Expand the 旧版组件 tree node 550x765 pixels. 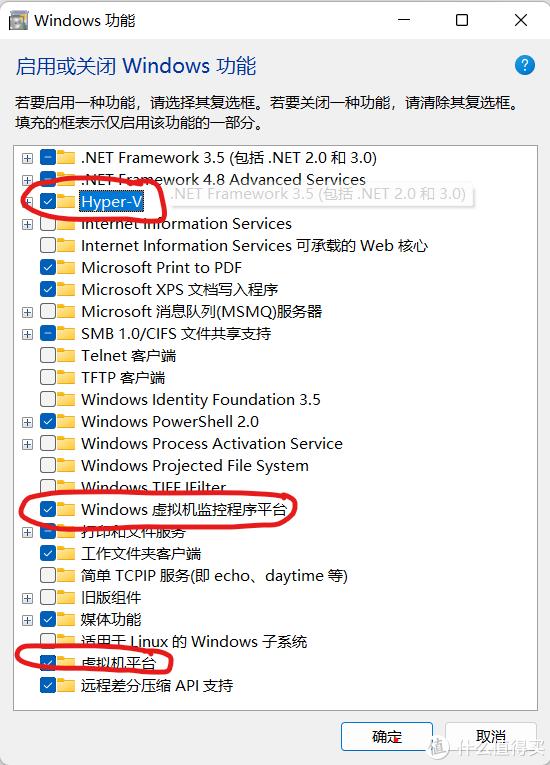tap(27, 598)
